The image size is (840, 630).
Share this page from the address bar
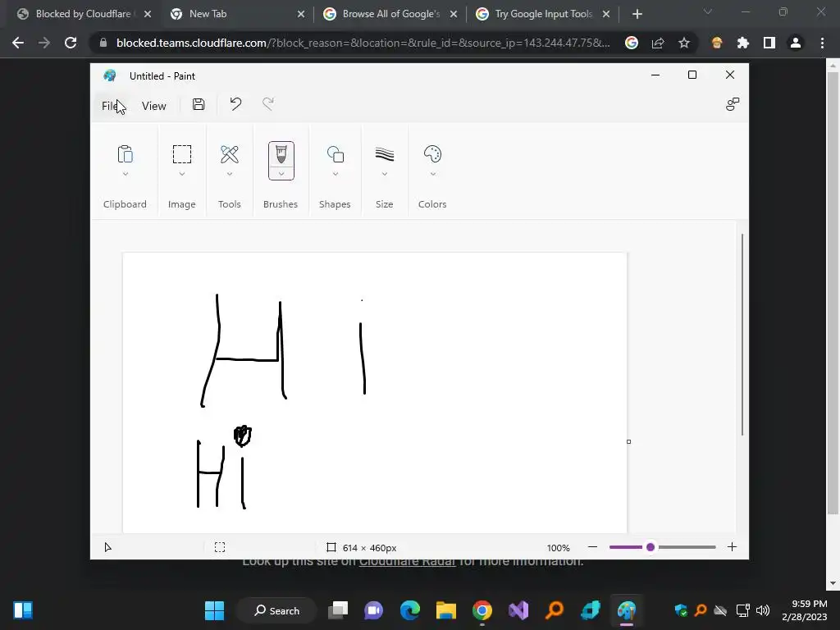[x=658, y=43]
